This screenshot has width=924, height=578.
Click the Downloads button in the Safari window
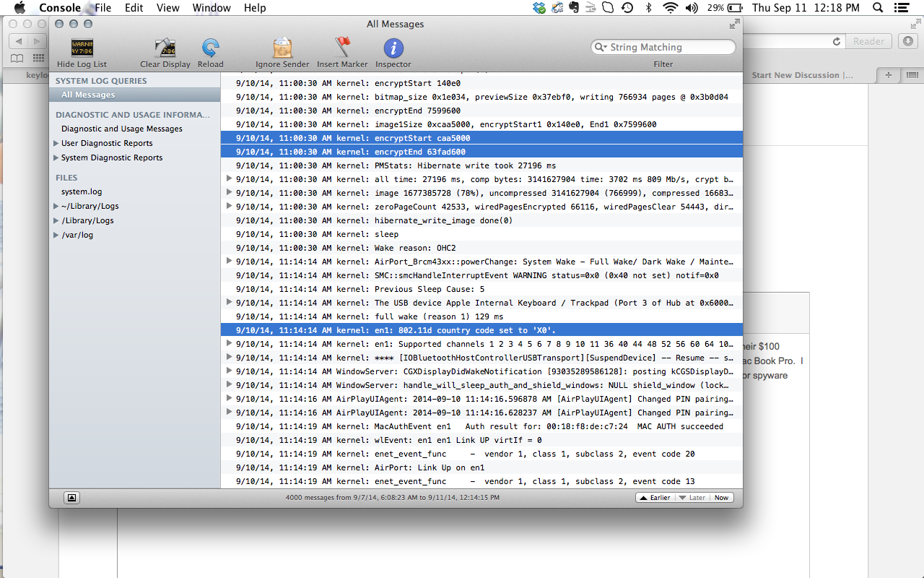point(908,41)
